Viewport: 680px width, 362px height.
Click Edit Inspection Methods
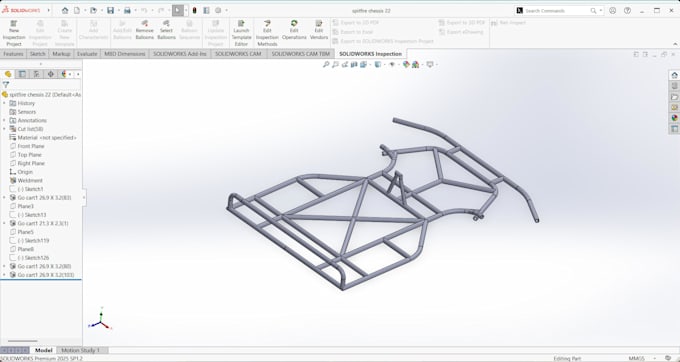[x=267, y=33]
